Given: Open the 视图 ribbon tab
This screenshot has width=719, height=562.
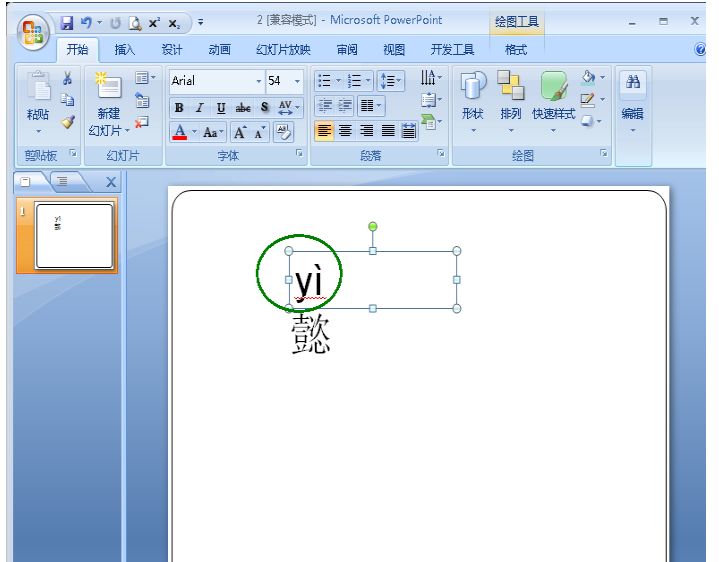Looking at the screenshot, I should [x=394, y=50].
